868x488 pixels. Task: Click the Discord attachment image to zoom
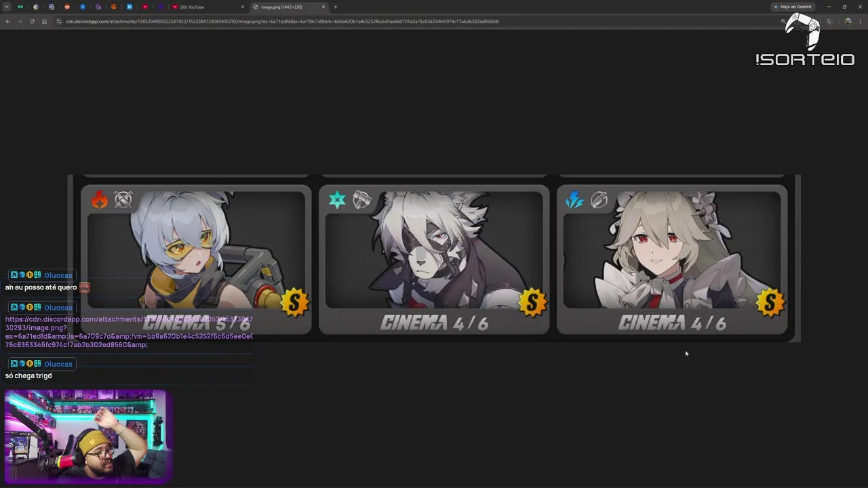click(x=434, y=258)
